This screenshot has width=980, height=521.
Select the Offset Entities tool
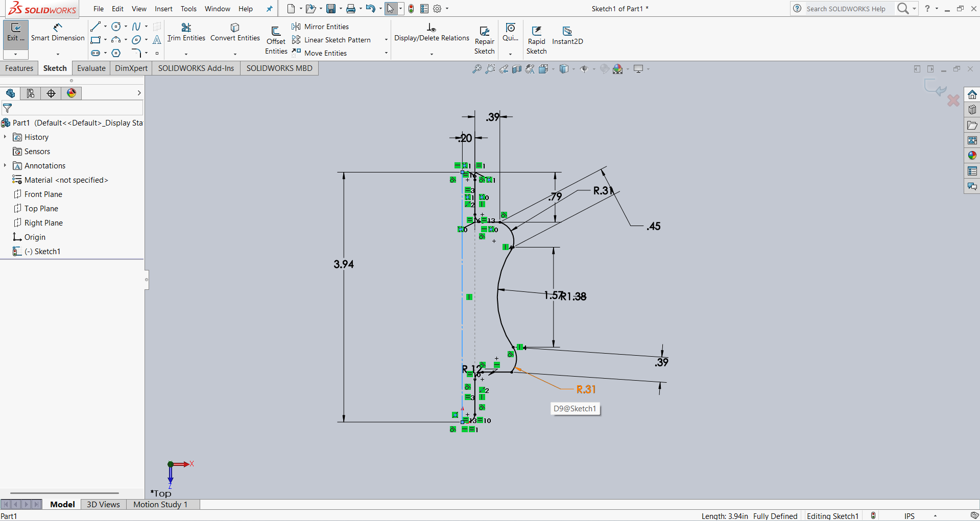pyautogui.click(x=276, y=40)
